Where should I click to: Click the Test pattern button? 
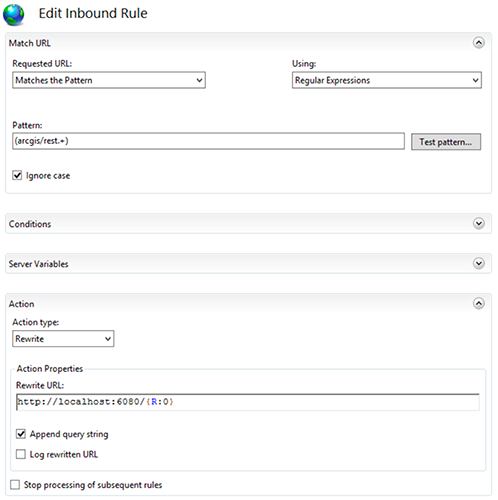[446, 142]
